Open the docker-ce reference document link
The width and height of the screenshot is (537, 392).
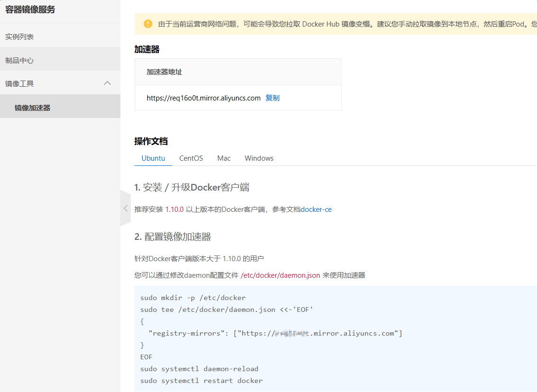tap(316, 209)
